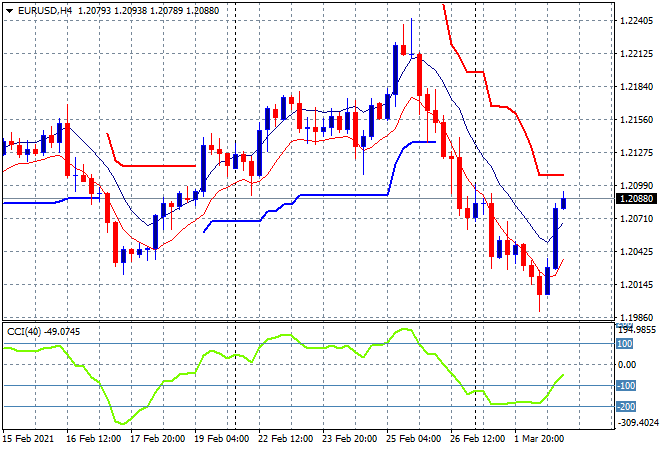Click the 1.21560 price axis label
The width and height of the screenshot is (660, 450).
[637, 120]
